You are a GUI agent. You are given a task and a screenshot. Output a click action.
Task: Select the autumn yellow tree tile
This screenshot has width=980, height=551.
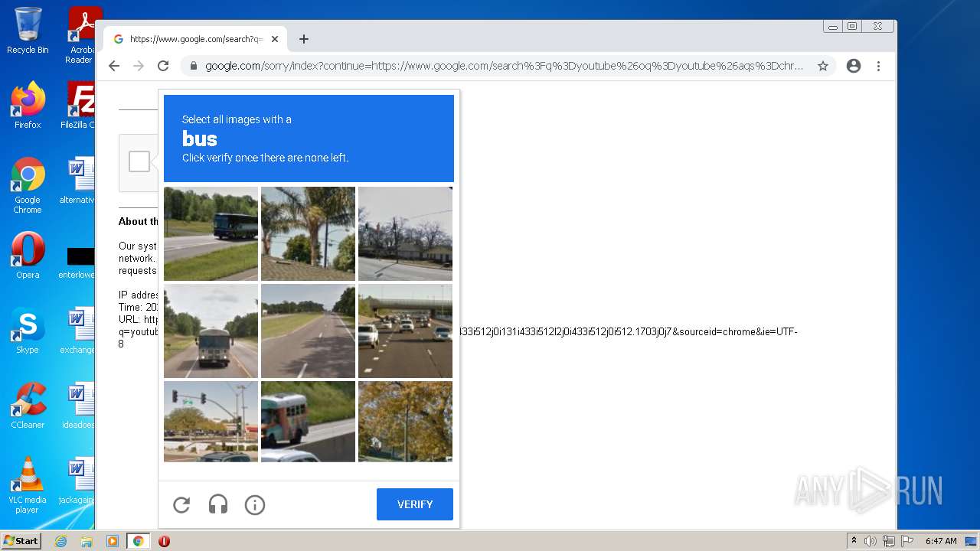(x=405, y=422)
